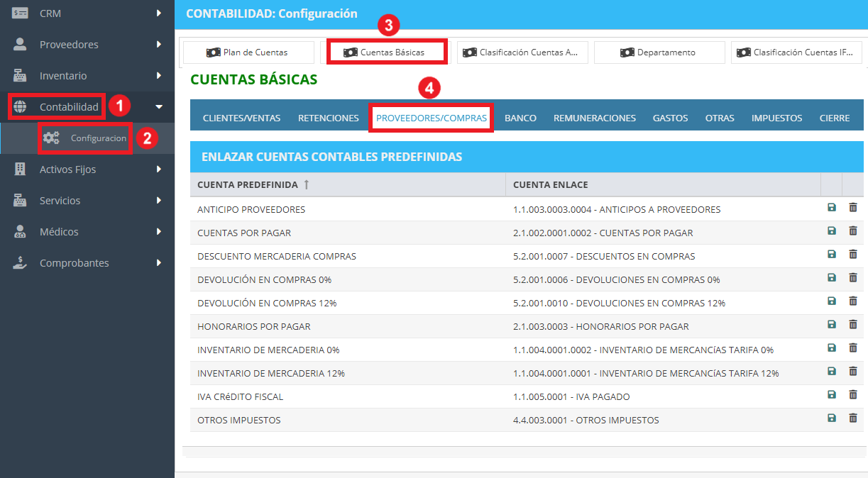Click the Contabilidad globe icon
The height and width of the screenshot is (478, 868).
21,106
